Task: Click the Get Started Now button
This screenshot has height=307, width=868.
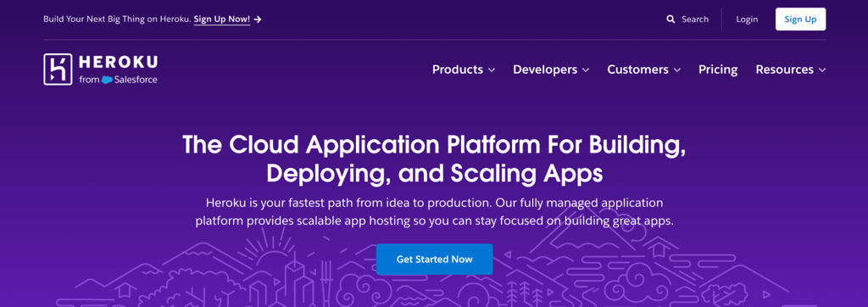Action: click(435, 260)
